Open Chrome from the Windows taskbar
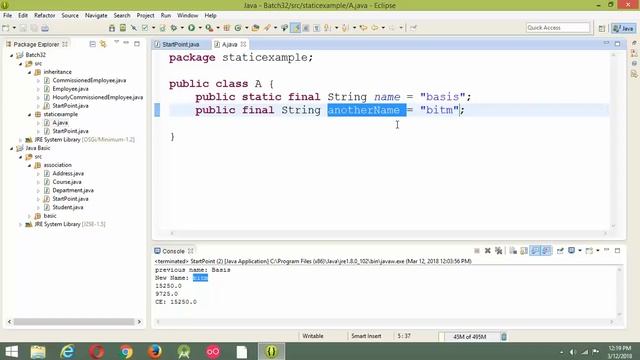This screenshot has width=640, height=360. pyautogui.click(x=126, y=351)
